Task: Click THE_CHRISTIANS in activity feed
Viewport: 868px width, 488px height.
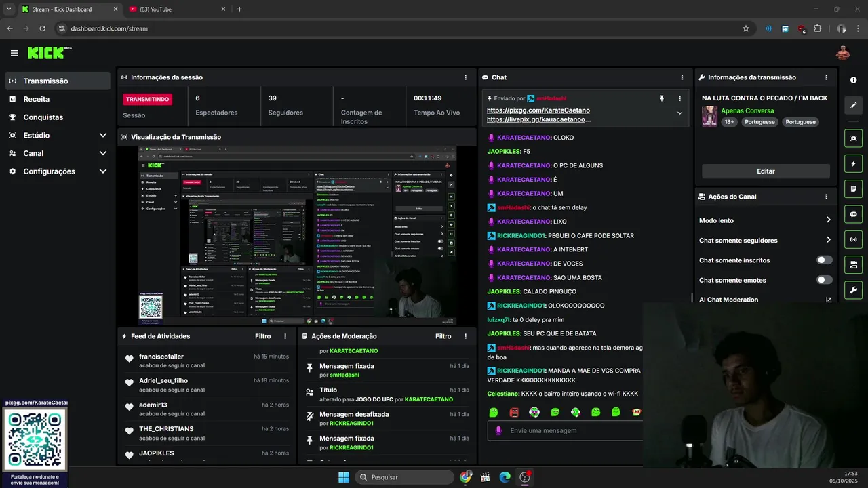Action: (166, 429)
